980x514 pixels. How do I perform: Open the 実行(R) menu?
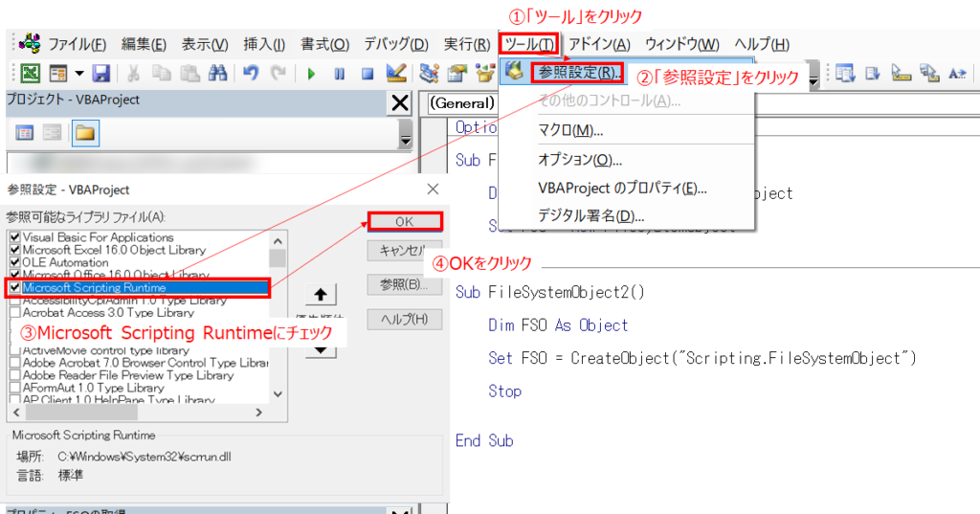(x=466, y=44)
